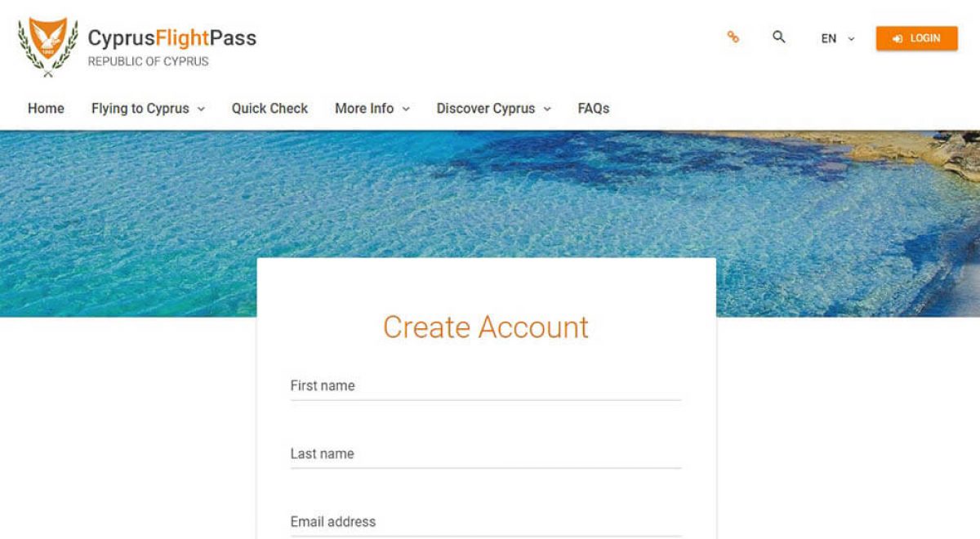
Task: Click the orange link chain icon
Action: (x=733, y=37)
